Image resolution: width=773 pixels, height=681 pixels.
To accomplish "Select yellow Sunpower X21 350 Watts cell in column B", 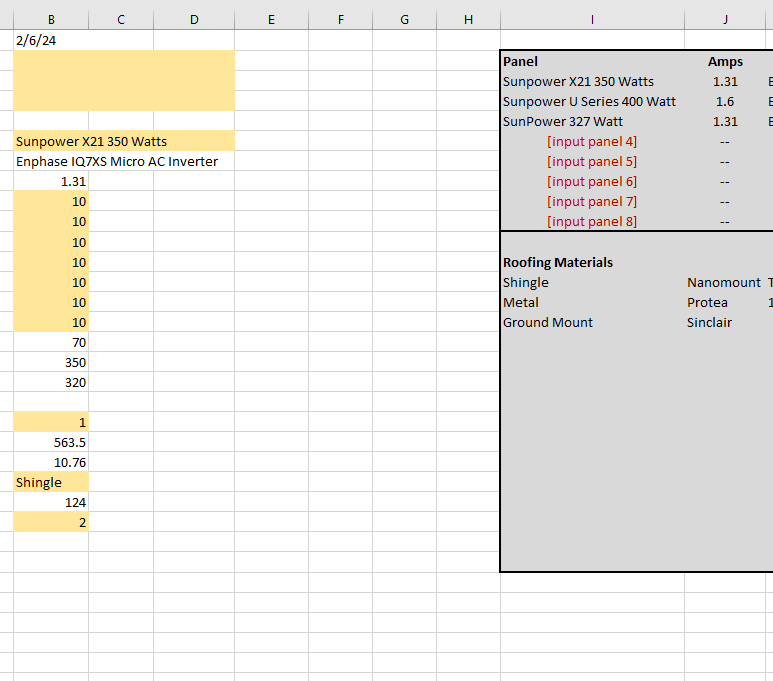I will click(x=124, y=141).
